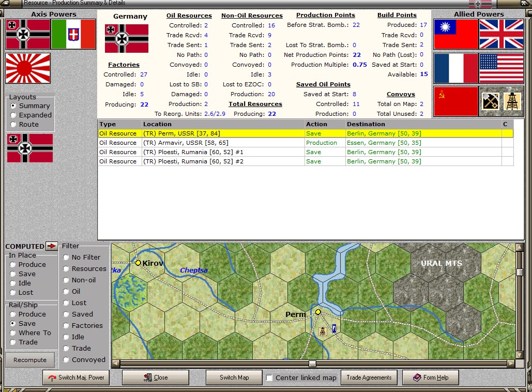Image resolution: width=532 pixels, height=392 pixels.
Task: Select the Japan rising sun flag
Action: tap(28, 68)
